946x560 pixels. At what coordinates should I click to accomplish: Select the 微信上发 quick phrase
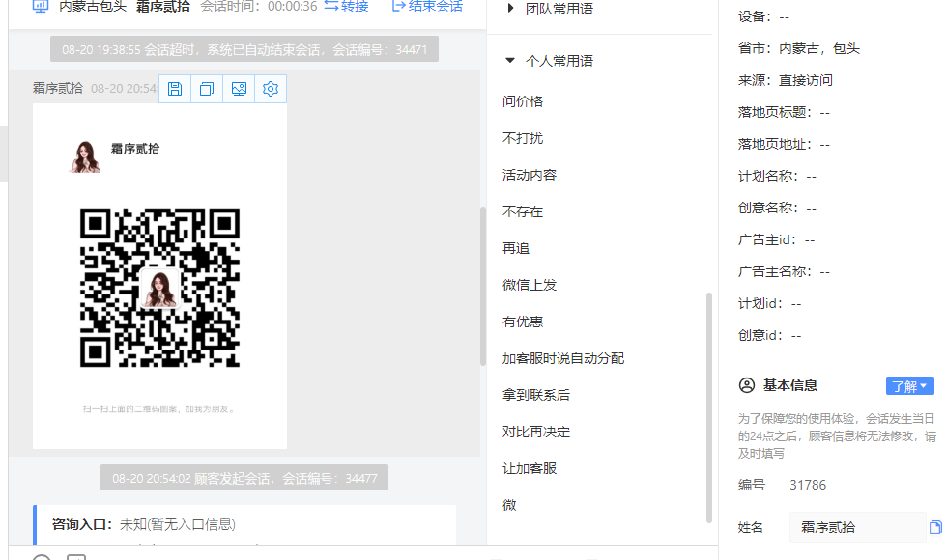click(x=530, y=285)
